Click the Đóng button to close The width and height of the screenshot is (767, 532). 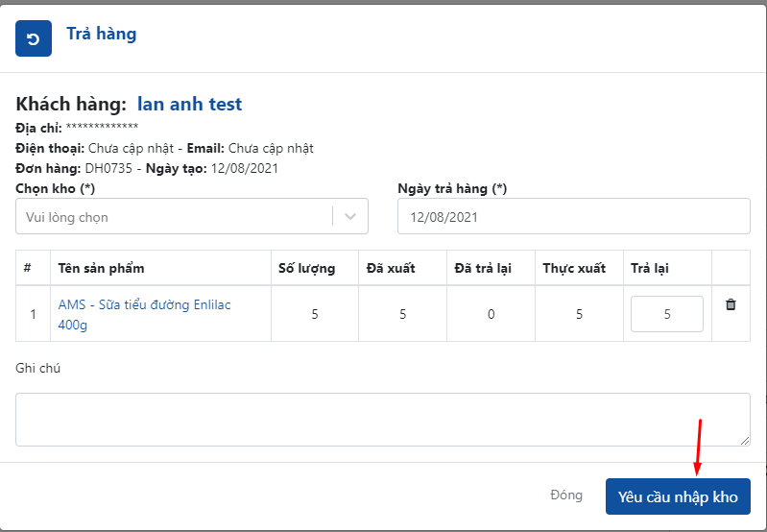pos(565,496)
